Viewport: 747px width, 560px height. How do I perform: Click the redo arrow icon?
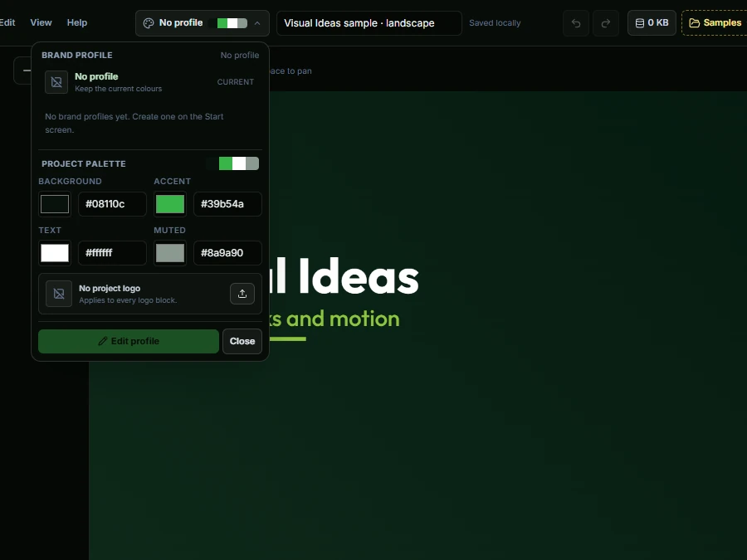[606, 23]
